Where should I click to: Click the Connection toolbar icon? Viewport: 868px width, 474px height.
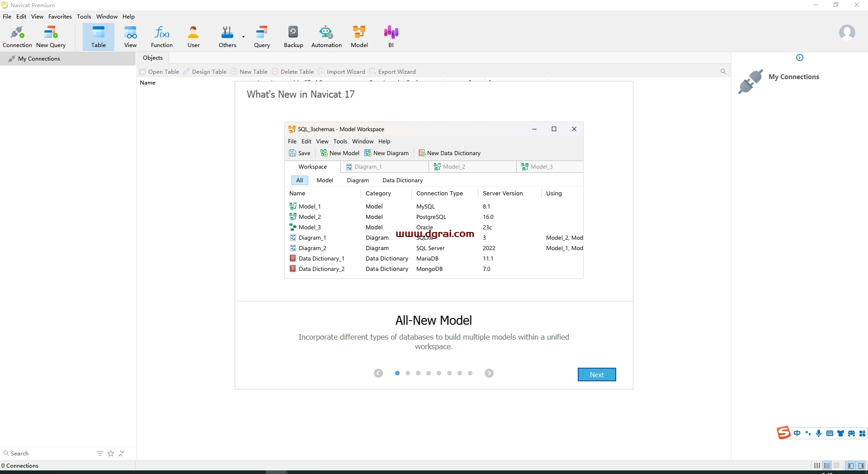[17, 37]
